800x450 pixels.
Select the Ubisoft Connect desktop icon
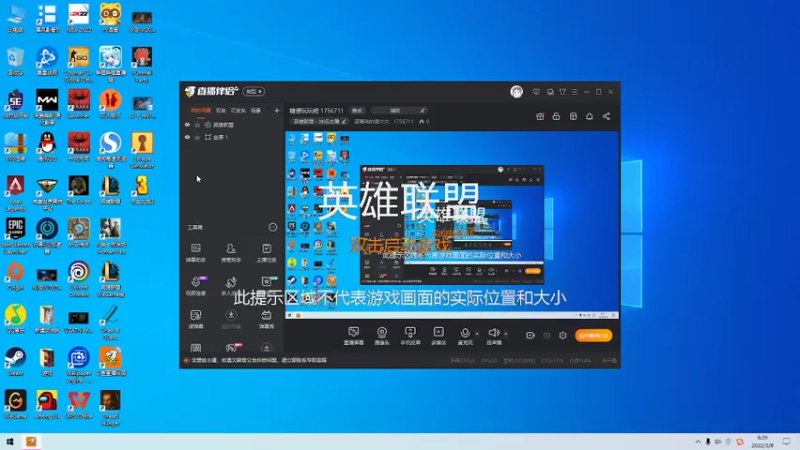coord(79,279)
